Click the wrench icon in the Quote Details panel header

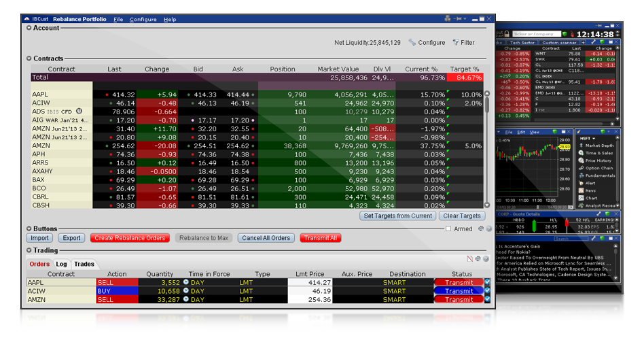[x=599, y=214]
